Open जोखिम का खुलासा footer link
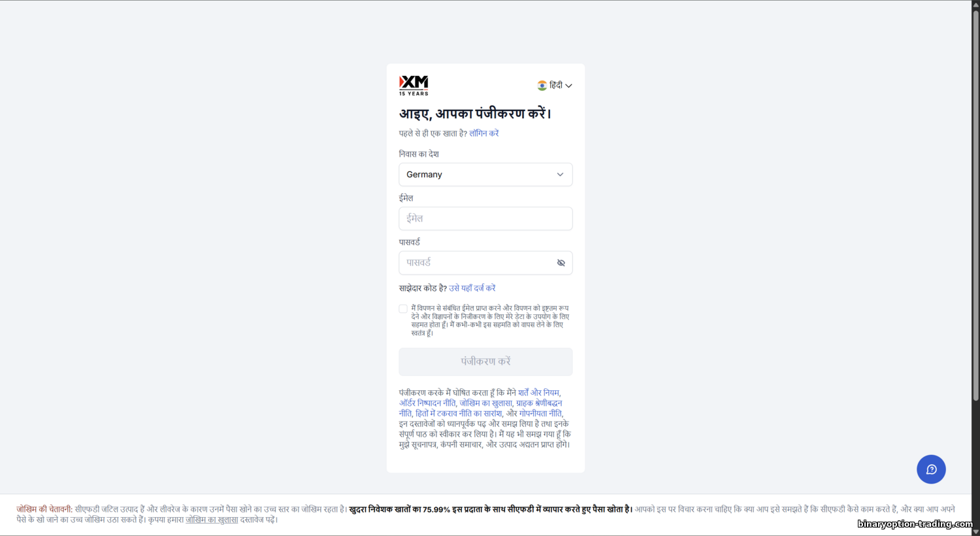This screenshot has width=980, height=536. [212, 520]
